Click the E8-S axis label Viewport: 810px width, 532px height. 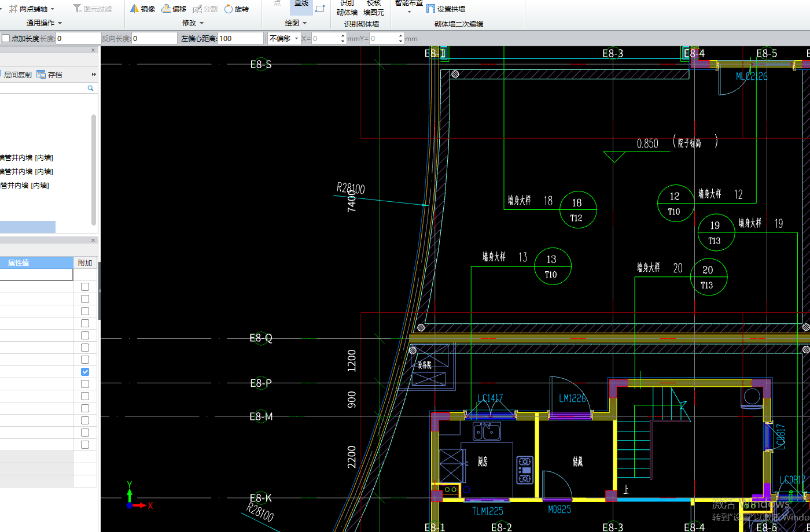click(261, 64)
